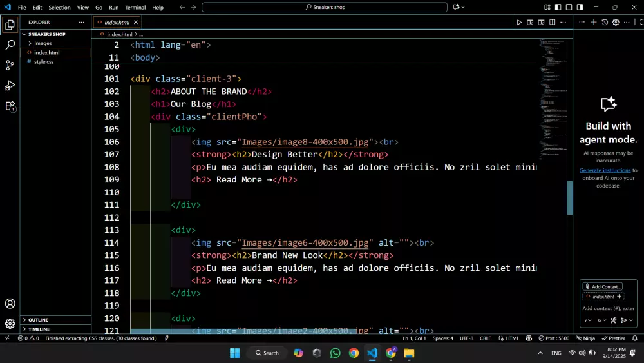Select the index.html editor tab
Screen dimensions: 644x363
(x=117, y=22)
